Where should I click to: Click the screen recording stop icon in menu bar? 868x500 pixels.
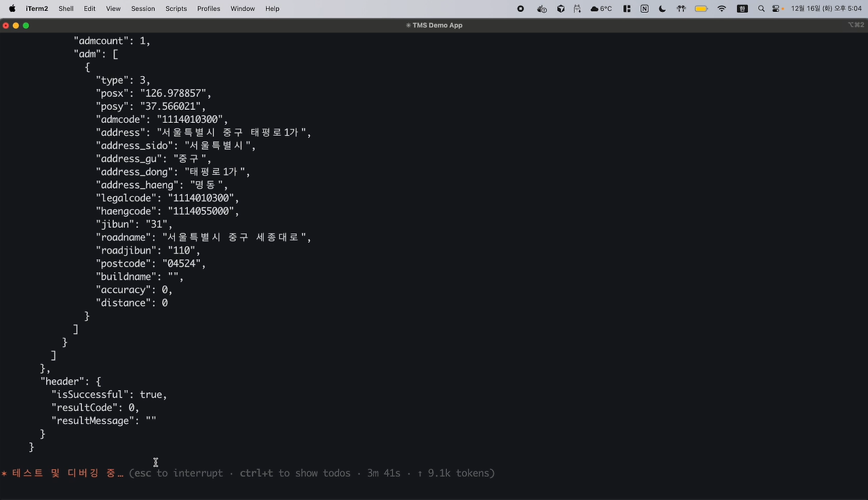[x=521, y=9]
